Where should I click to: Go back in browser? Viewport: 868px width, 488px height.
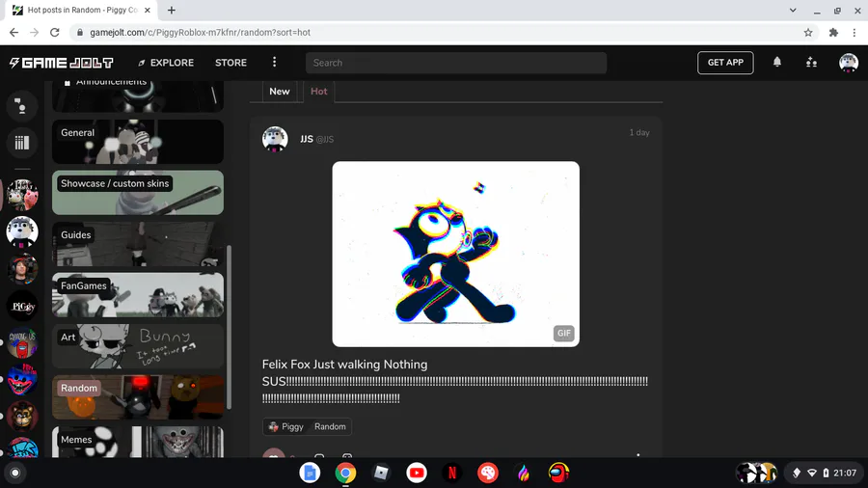[x=14, y=33]
